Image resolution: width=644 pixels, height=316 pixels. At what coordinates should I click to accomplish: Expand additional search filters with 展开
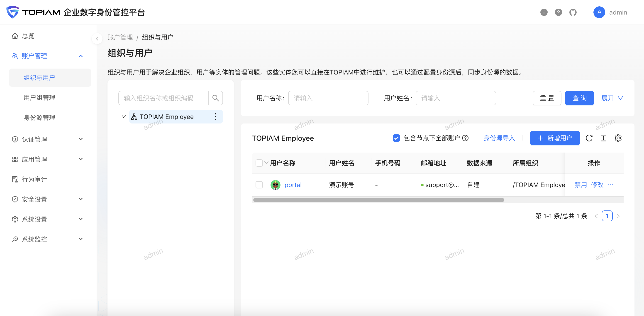612,98
